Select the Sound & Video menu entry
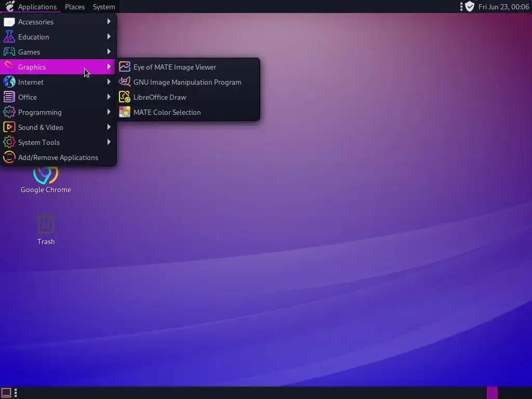This screenshot has width=532, height=399. tap(58, 127)
